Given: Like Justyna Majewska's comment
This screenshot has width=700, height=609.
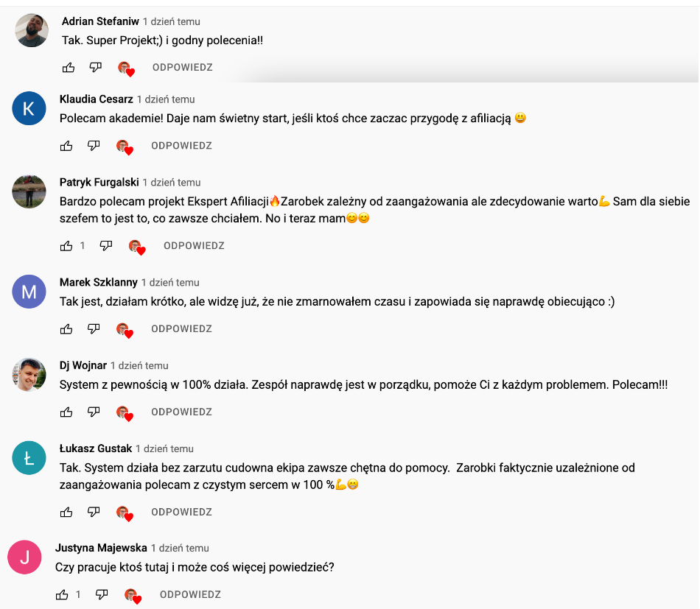Looking at the screenshot, I should (62, 594).
